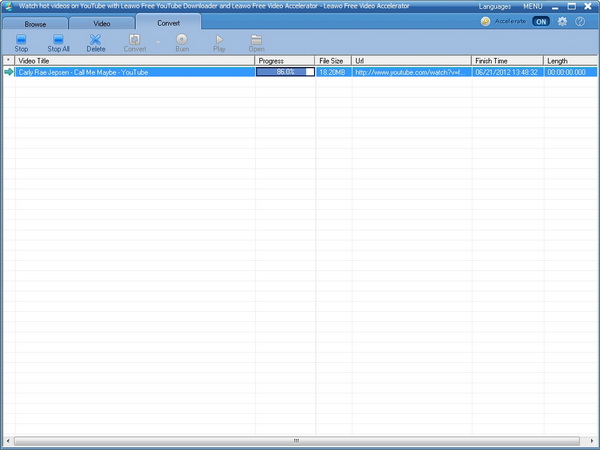Click the scrollbar right arrow
600x450 pixels.
(x=591, y=441)
